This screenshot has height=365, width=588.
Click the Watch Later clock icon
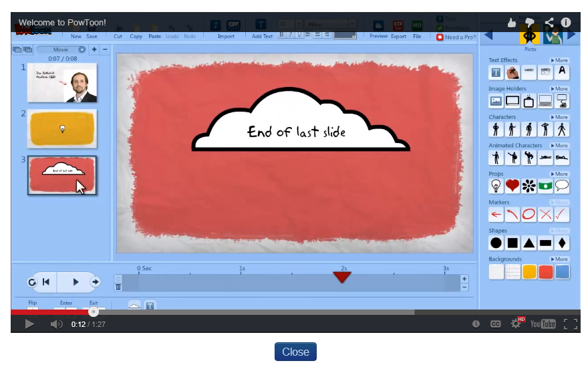coord(476,324)
